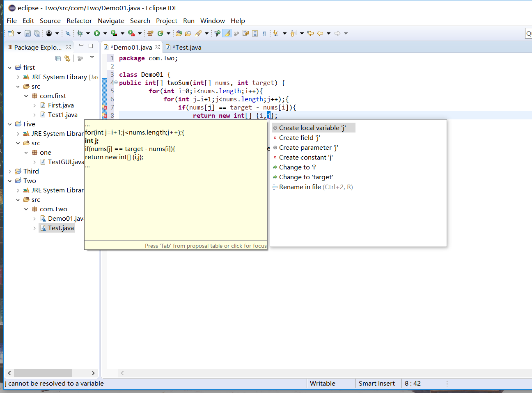This screenshot has height=393, width=532.
Task: Toggle Link with Editor in Package Explorer
Action: point(67,58)
